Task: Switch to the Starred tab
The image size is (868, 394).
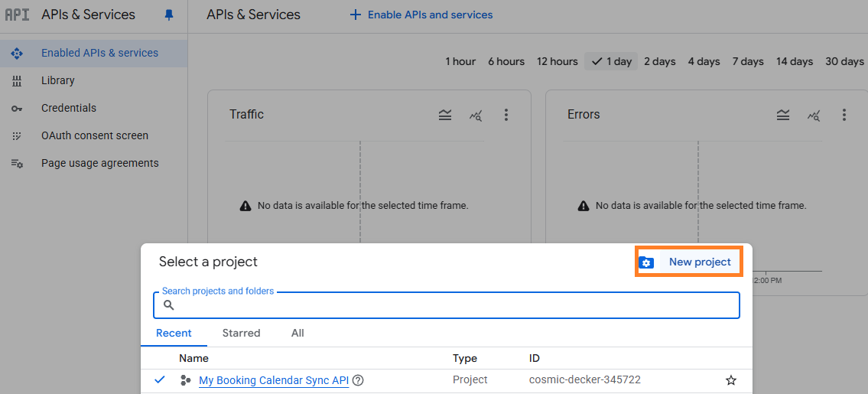Action: 241,333
